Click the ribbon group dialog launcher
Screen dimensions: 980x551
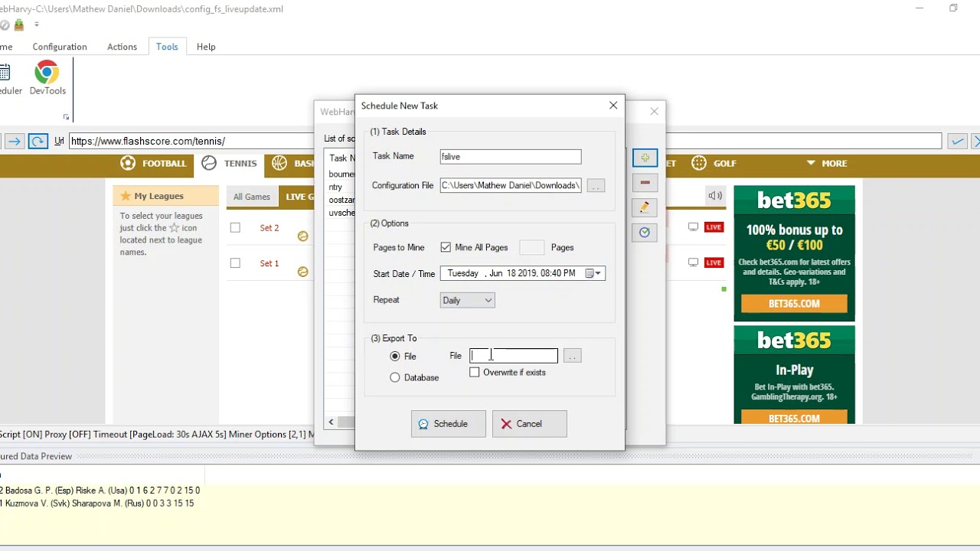tap(66, 117)
